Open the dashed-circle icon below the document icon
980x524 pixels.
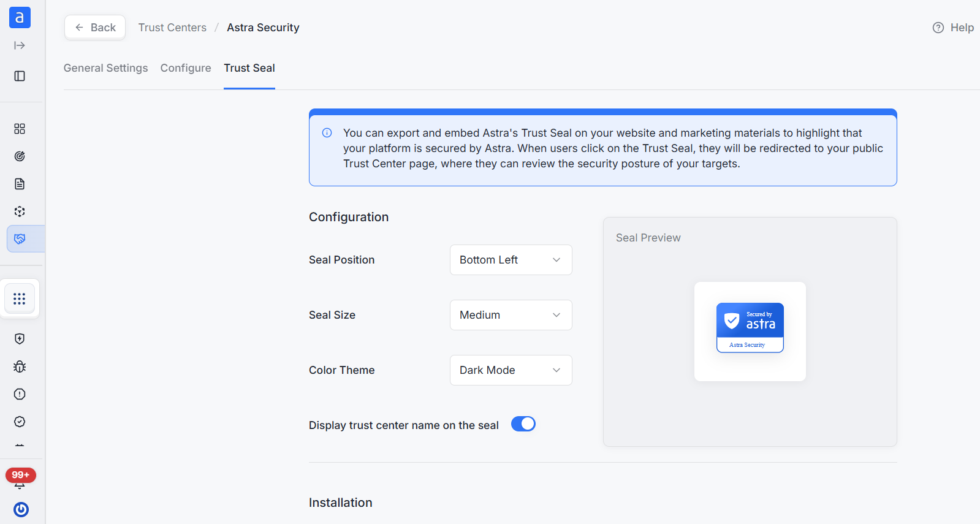pyautogui.click(x=20, y=211)
